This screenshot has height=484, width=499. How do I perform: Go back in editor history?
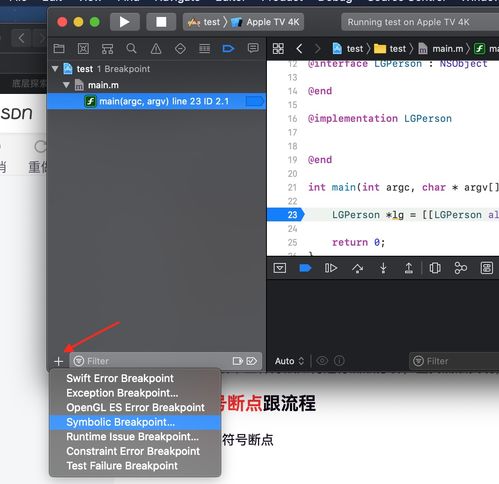pos(299,49)
